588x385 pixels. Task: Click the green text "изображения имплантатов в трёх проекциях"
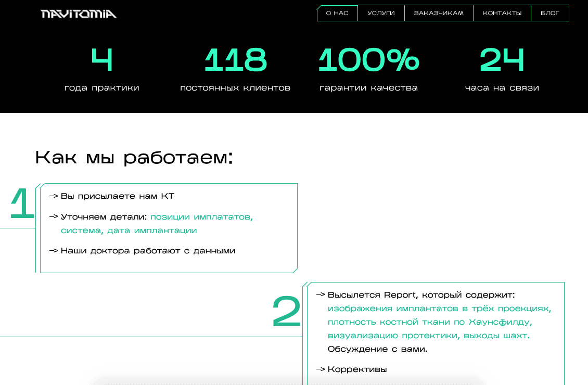pyautogui.click(x=440, y=308)
